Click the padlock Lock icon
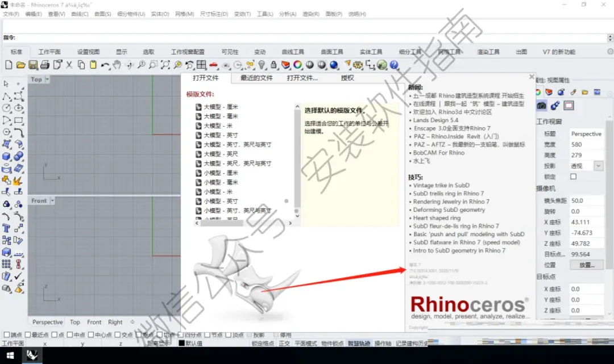 tap(273, 65)
